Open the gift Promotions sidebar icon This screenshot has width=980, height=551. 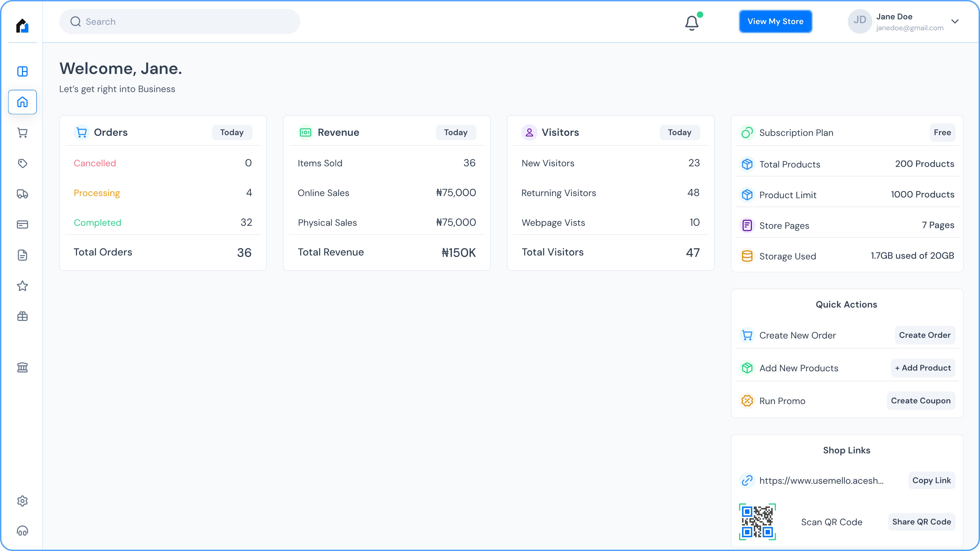23,316
